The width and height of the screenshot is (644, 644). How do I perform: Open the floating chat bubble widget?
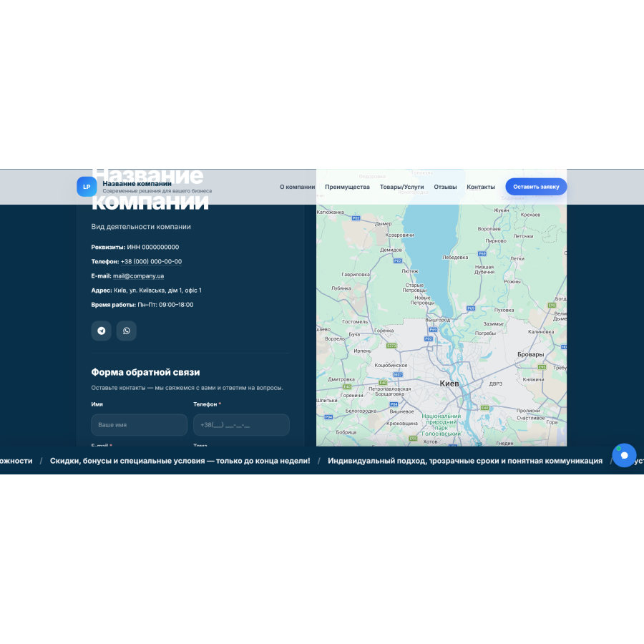[x=624, y=455]
